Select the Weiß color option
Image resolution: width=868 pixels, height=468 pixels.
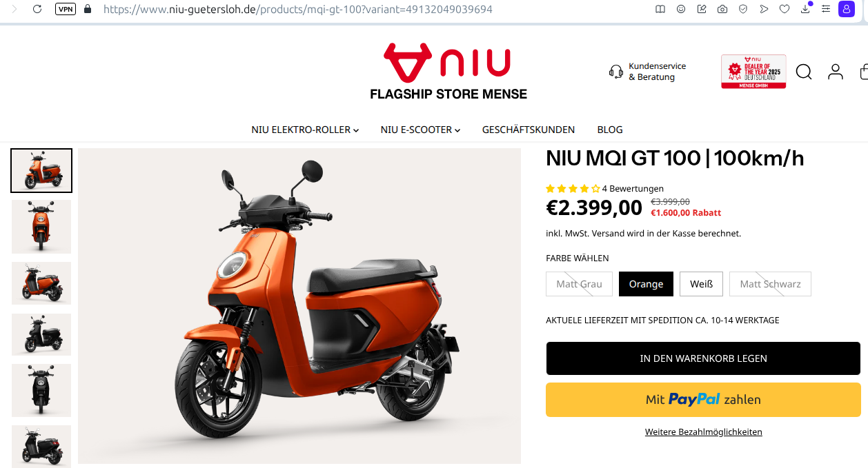[x=701, y=284]
